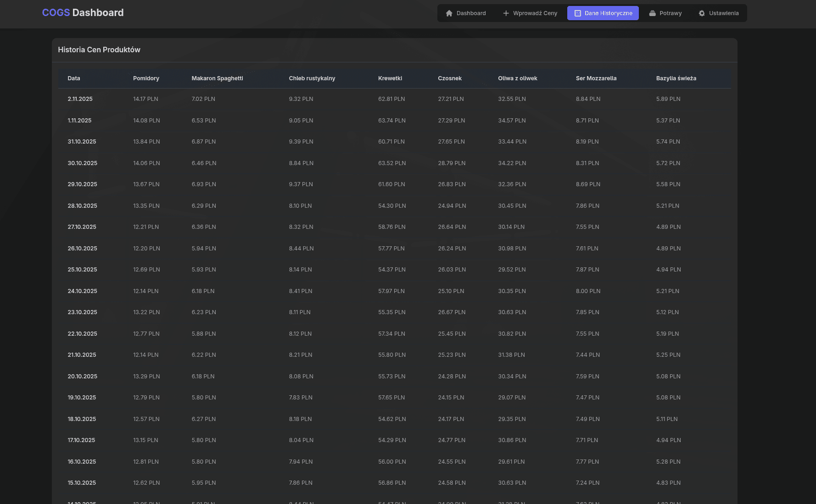The height and width of the screenshot is (504, 816).
Task: Click the Data column header
Action: pos(74,78)
